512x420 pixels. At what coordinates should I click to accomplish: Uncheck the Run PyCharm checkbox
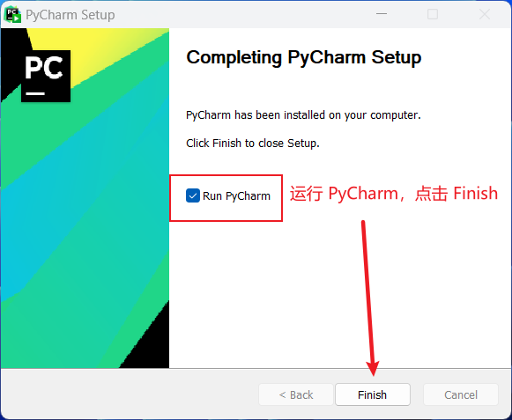pos(193,195)
